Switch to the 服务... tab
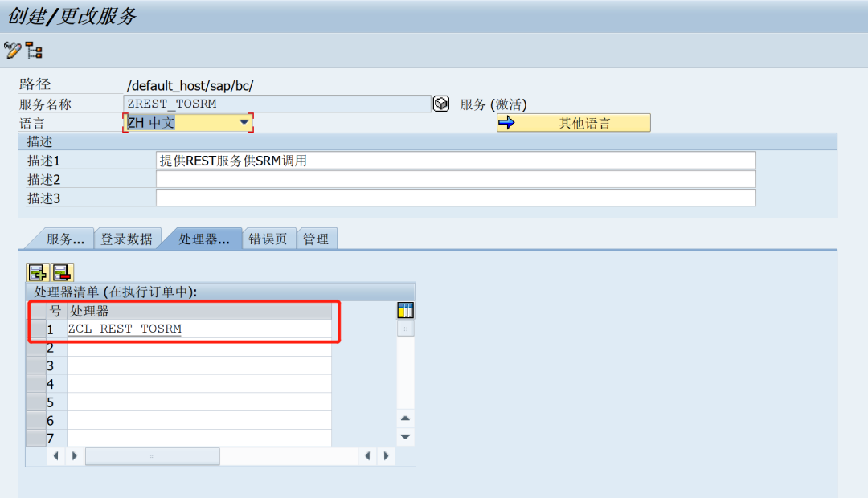868x498 pixels. pyautogui.click(x=64, y=239)
